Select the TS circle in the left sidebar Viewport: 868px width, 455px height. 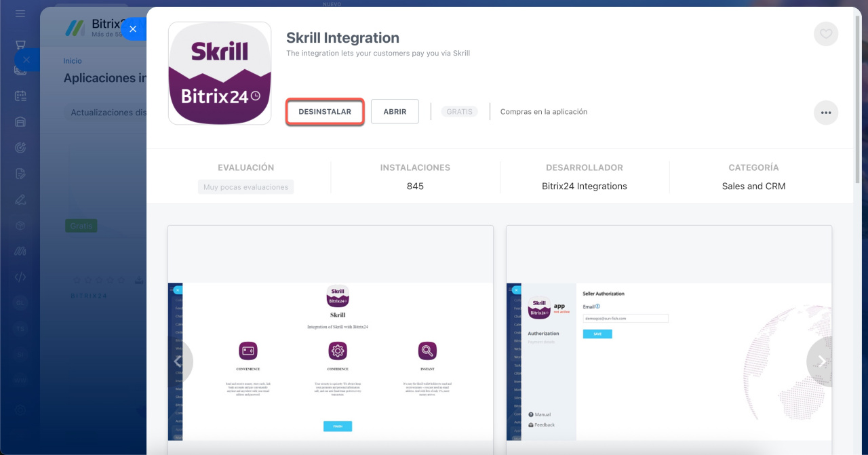(20, 328)
